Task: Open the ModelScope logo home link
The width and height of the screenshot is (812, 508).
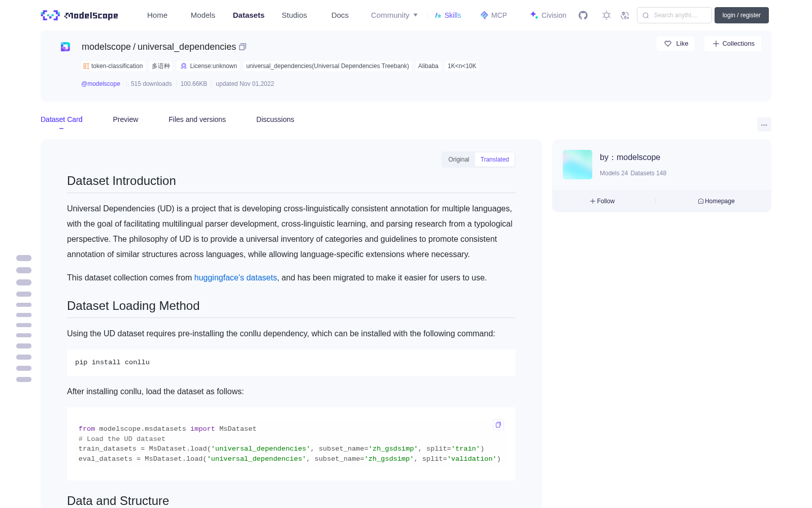Action: (x=79, y=15)
